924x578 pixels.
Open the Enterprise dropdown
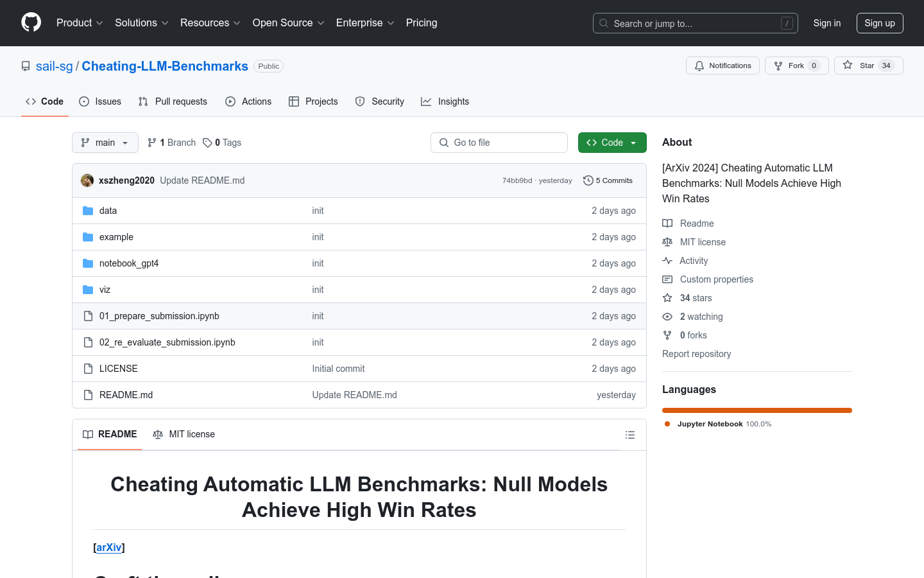(365, 23)
